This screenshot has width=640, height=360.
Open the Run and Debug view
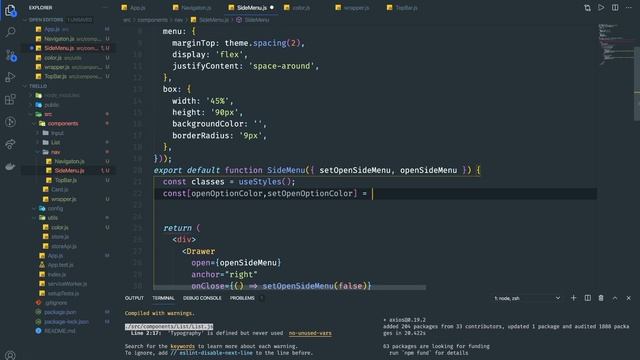pos(10,77)
